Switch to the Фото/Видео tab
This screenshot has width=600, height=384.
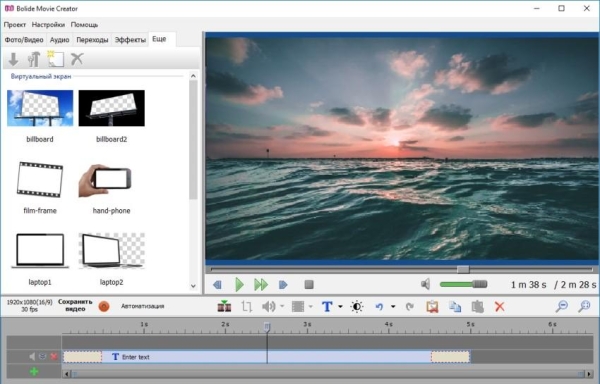coord(24,40)
